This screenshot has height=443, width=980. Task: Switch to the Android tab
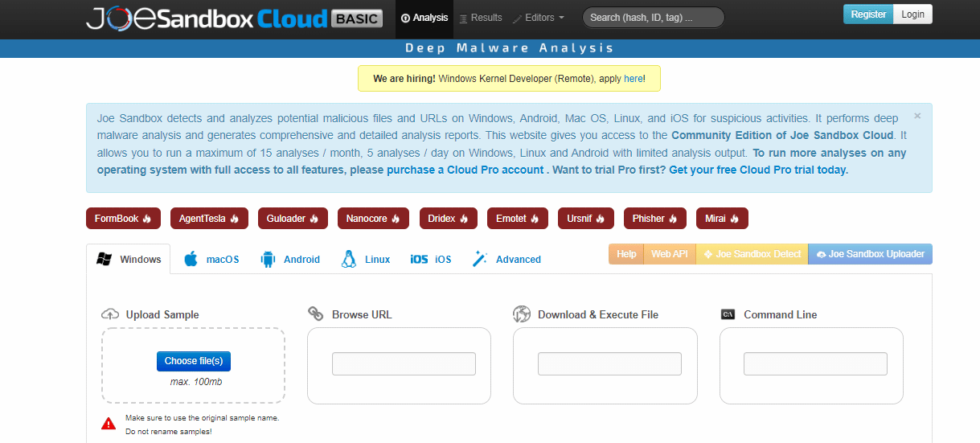pos(290,260)
